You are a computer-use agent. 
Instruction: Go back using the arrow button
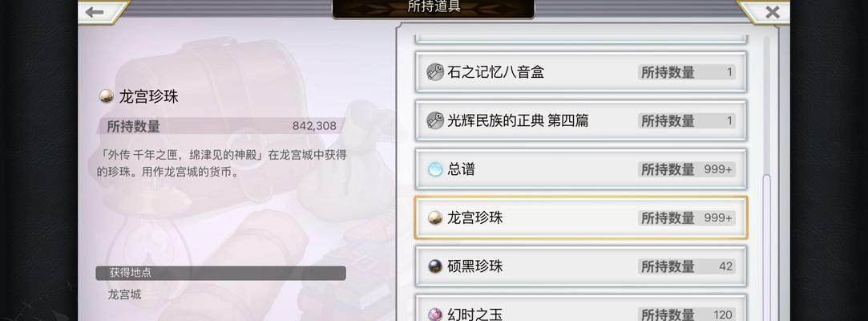(95, 12)
